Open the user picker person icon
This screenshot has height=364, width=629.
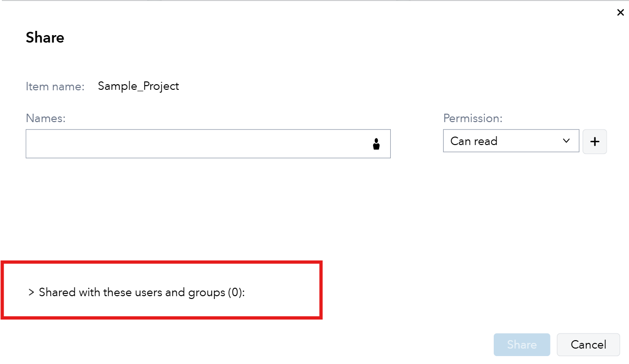tap(376, 144)
